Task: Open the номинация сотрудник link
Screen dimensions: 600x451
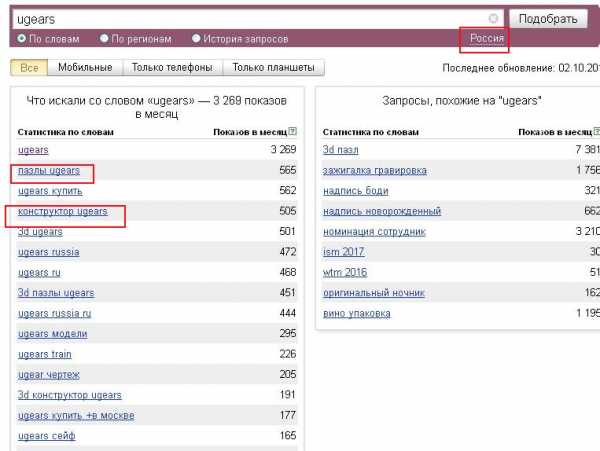Action: click(x=374, y=231)
